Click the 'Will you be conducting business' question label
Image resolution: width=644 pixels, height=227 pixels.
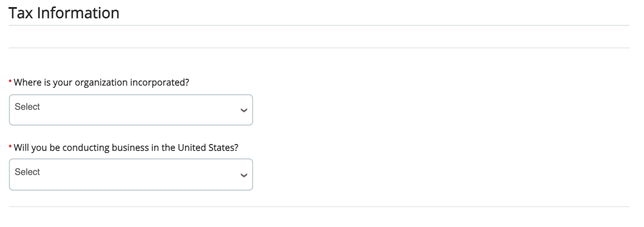pos(126,148)
